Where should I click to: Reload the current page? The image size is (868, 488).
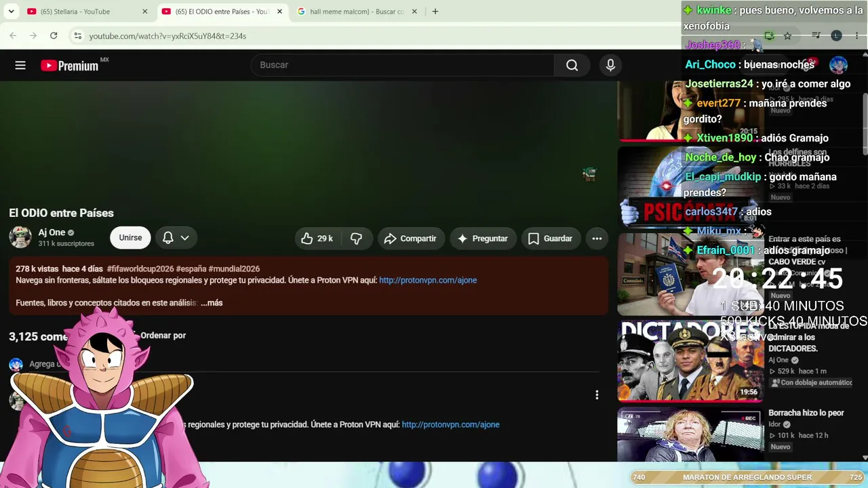click(x=54, y=36)
